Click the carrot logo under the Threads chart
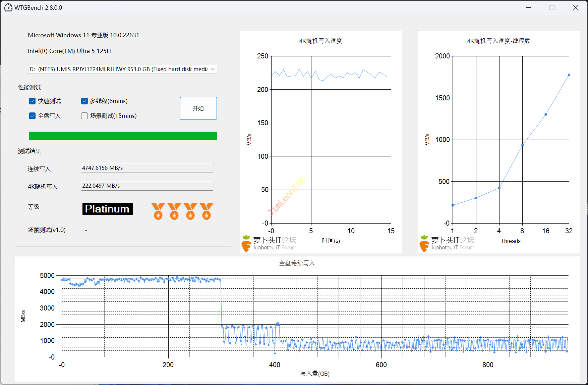 [x=424, y=243]
